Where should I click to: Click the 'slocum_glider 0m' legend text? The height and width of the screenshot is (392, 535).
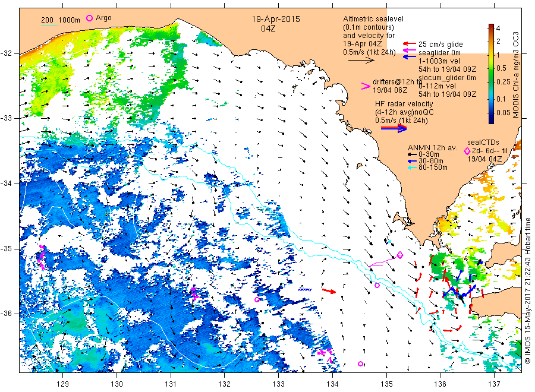(447, 78)
